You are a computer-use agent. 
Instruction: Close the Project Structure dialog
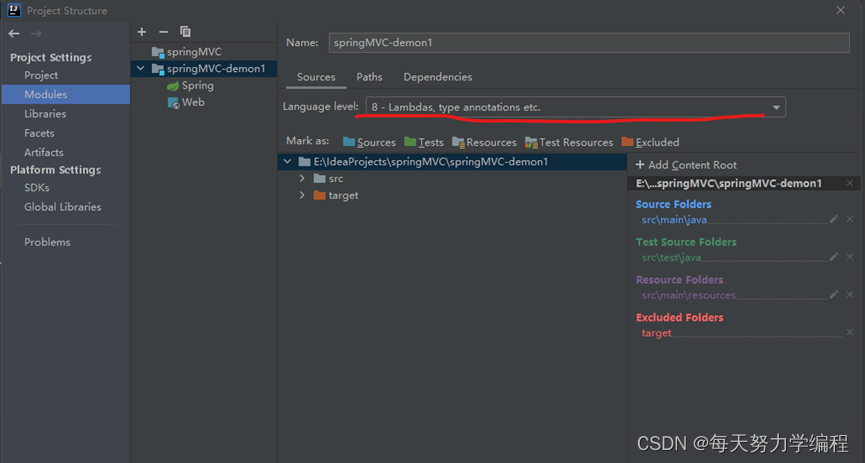click(x=840, y=10)
